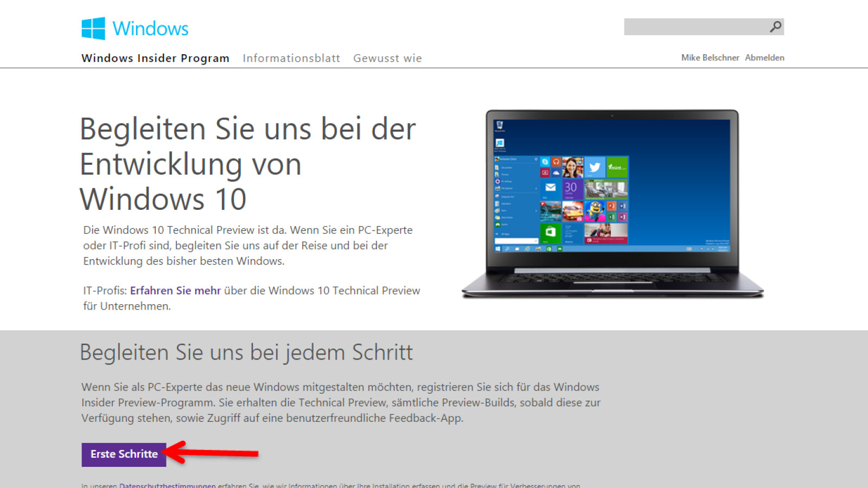Image resolution: width=868 pixels, height=488 pixels.
Task: Click the Skype tile in laptop image
Action: pos(545,162)
